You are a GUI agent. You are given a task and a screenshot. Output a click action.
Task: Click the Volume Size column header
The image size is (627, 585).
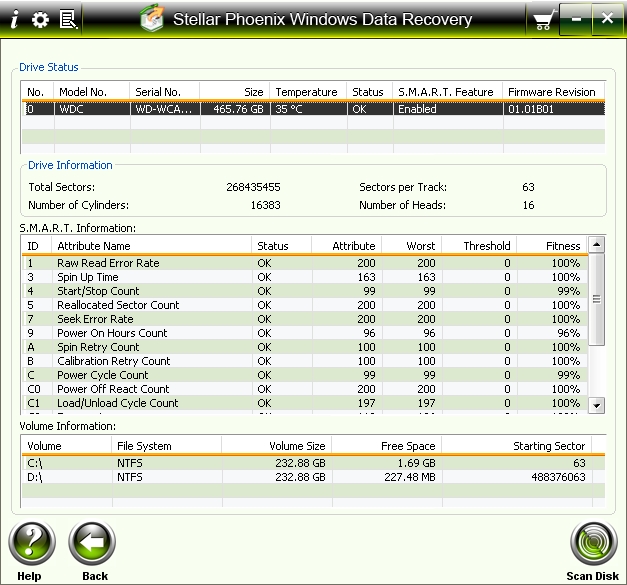click(277, 445)
